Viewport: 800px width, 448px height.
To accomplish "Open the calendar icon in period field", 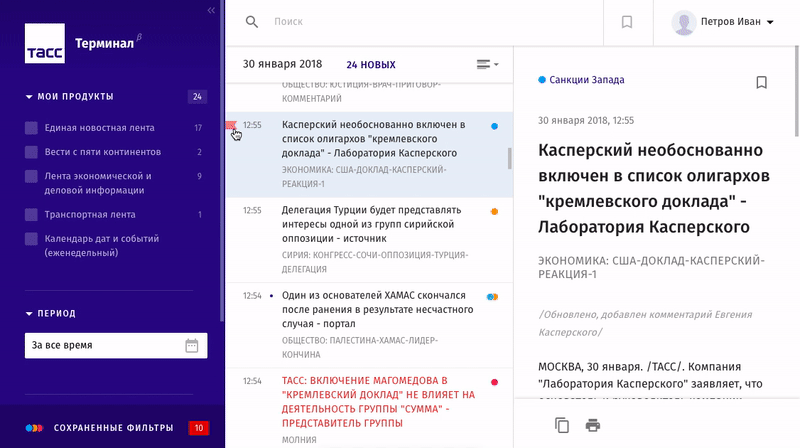I will [192, 345].
